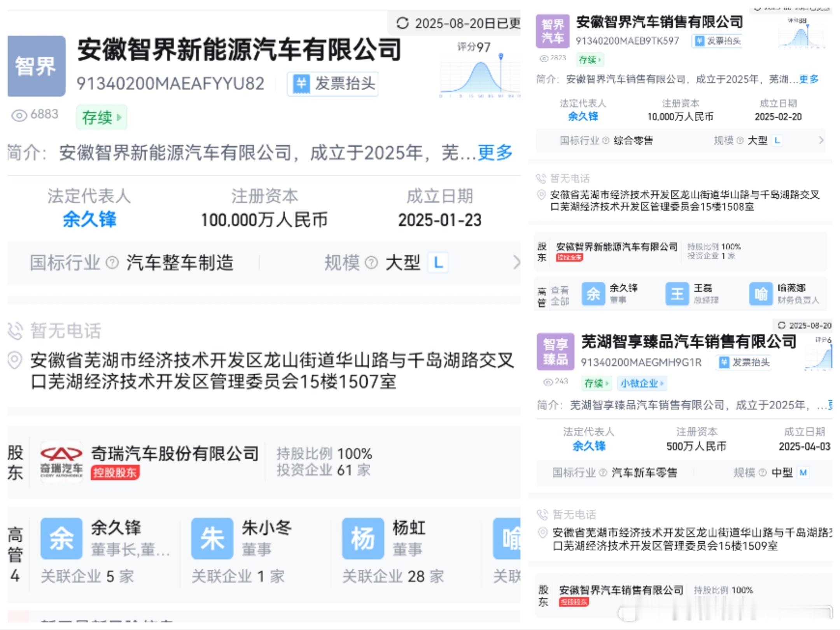Click address ending 15楼1507室

coord(272,371)
